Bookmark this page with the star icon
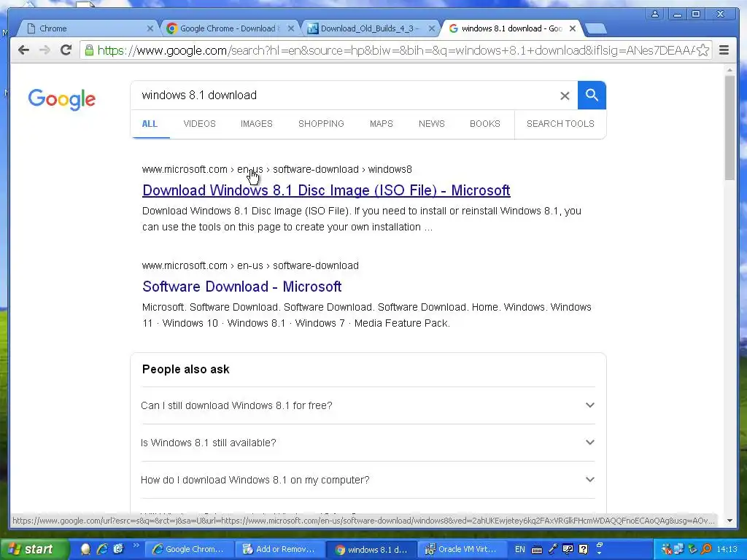 tap(703, 50)
